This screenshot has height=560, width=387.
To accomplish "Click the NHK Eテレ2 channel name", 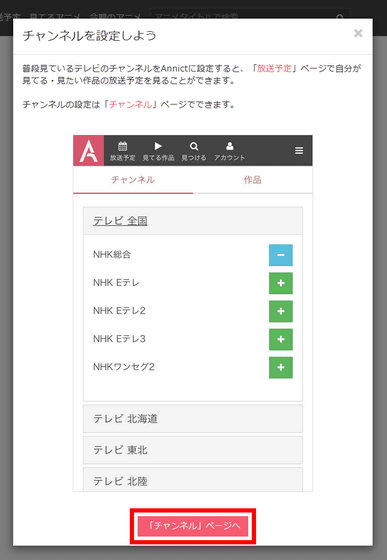I will pyautogui.click(x=119, y=311).
